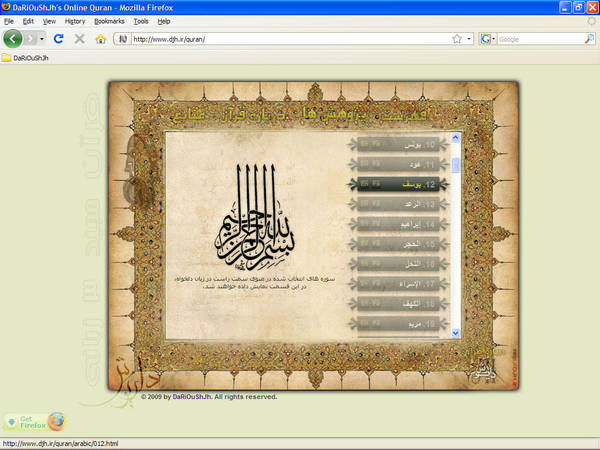
Task: Click the forward navigation arrow
Action: point(30,39)
